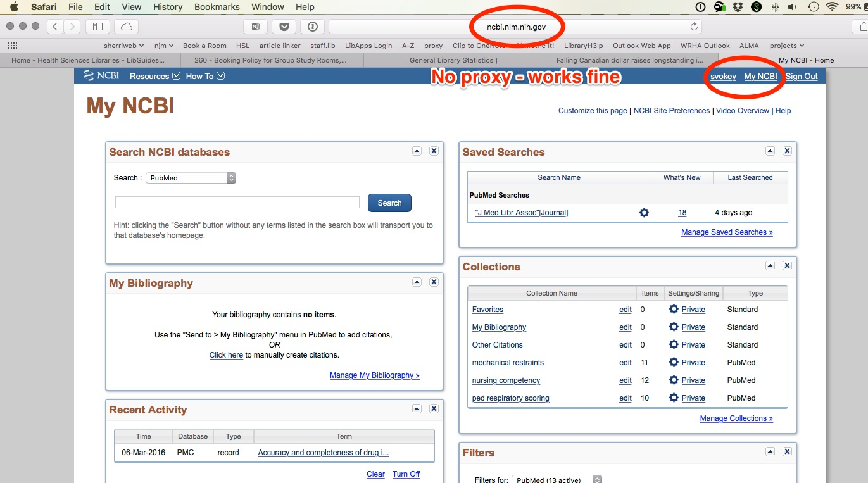868x483 pixels.
Task: Close the Collections panel with X
Action: [x=787, y=266]
